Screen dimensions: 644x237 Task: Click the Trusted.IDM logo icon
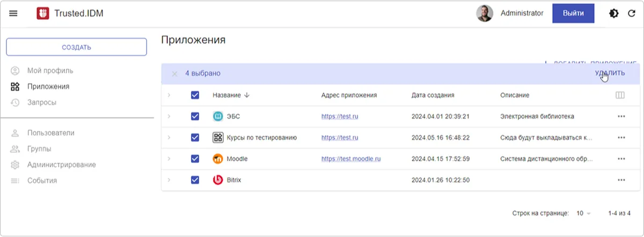pyautogui.click(x=43, y=13)
